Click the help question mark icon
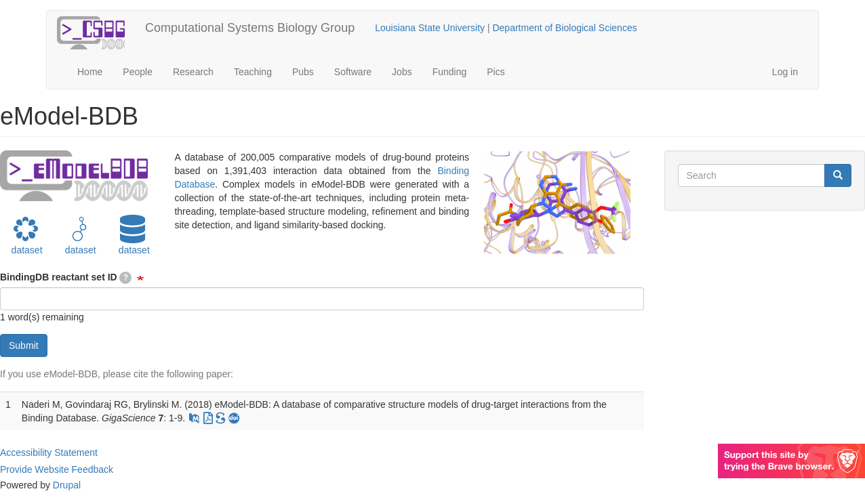Screen dimensions: 865x504 pos(125,278)
